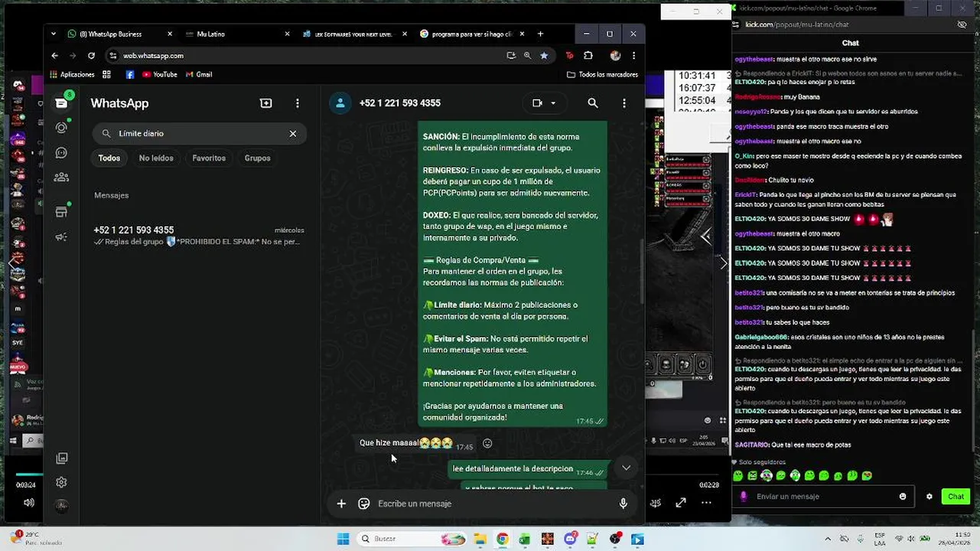Open File Explorer from the taskbar

[x=479, y=539]
